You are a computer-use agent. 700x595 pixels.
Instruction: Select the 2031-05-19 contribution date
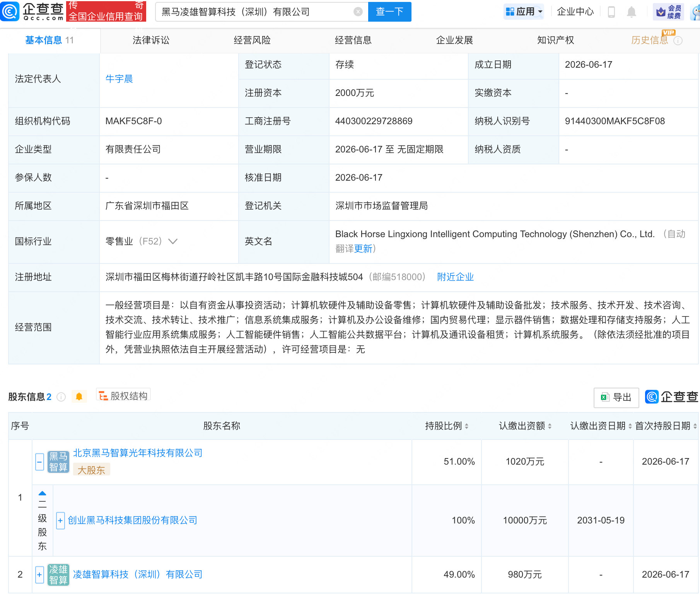[x=601, y=520]
